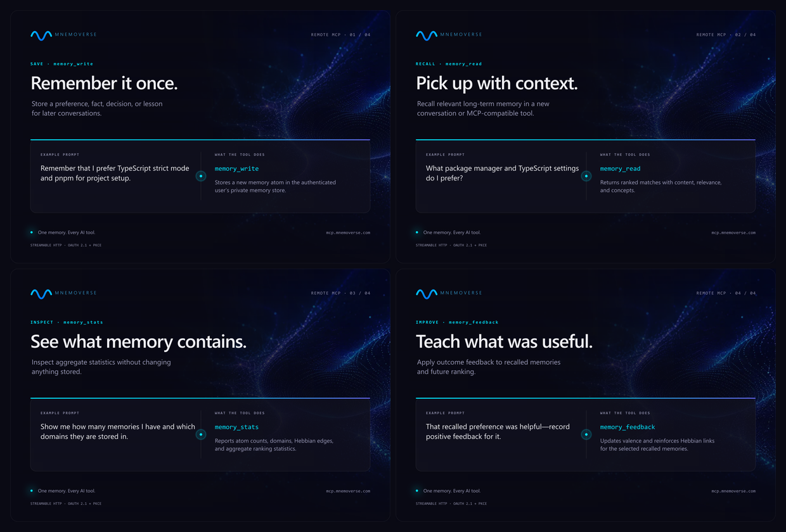Screen dimensions: 786x532
Task: Click the Mnemoverse wave logo on slide 04
Action: (x=427, y=293)
